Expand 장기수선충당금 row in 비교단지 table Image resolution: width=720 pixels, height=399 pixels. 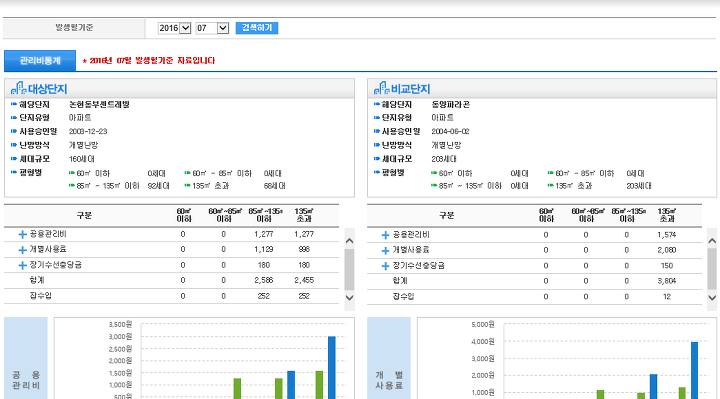[385, 266]
